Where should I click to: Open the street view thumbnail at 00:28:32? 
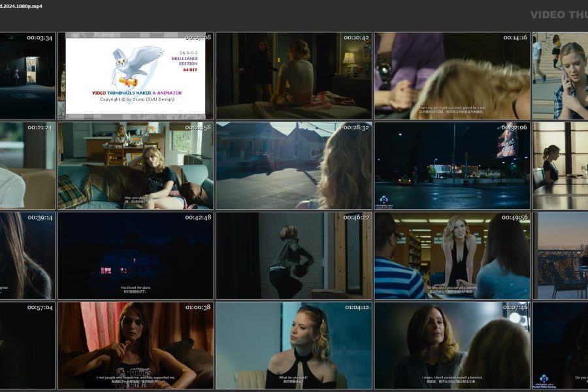click(x=294, y=165)
